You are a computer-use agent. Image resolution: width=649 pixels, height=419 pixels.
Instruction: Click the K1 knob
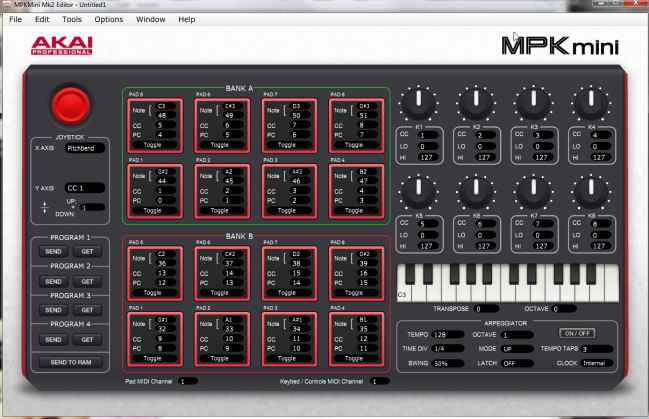point(419,102)
